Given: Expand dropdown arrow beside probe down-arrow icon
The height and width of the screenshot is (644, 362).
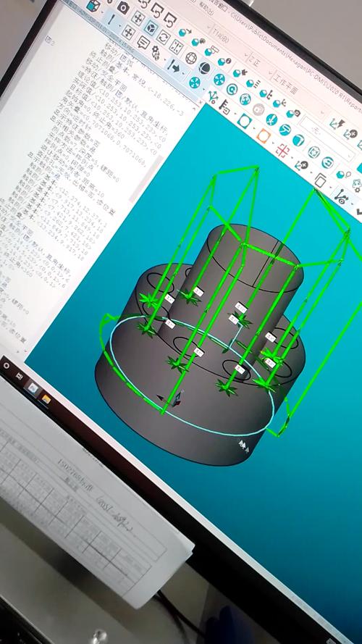Looking at the screenshot, I should (x=182, y=73).
